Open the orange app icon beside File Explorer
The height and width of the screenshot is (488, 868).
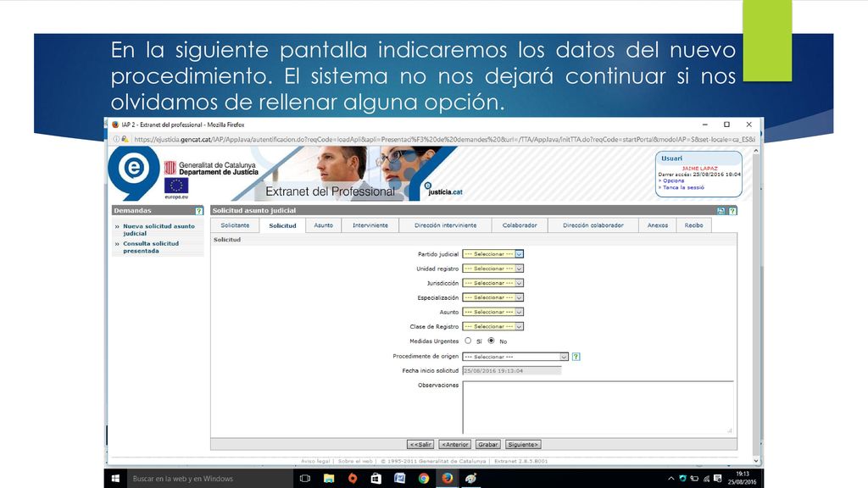(352, 479)
